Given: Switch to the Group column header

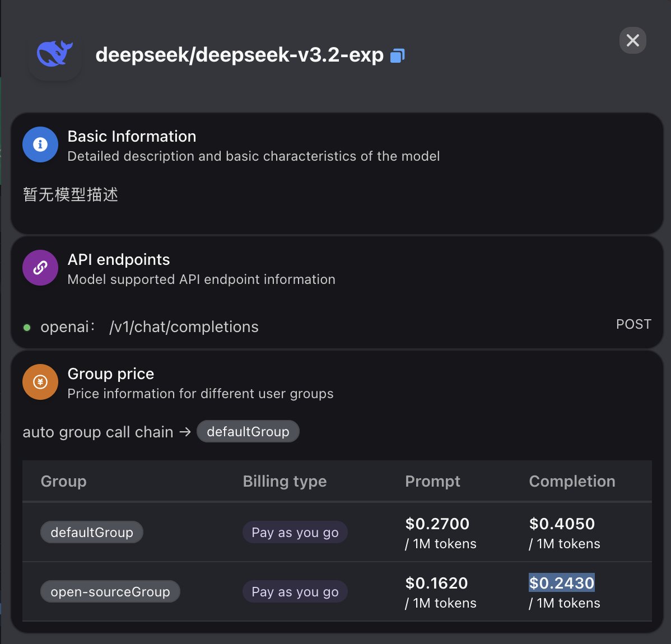Looking at the screenshot, I should pyautogui.click(x=63, y=481).
